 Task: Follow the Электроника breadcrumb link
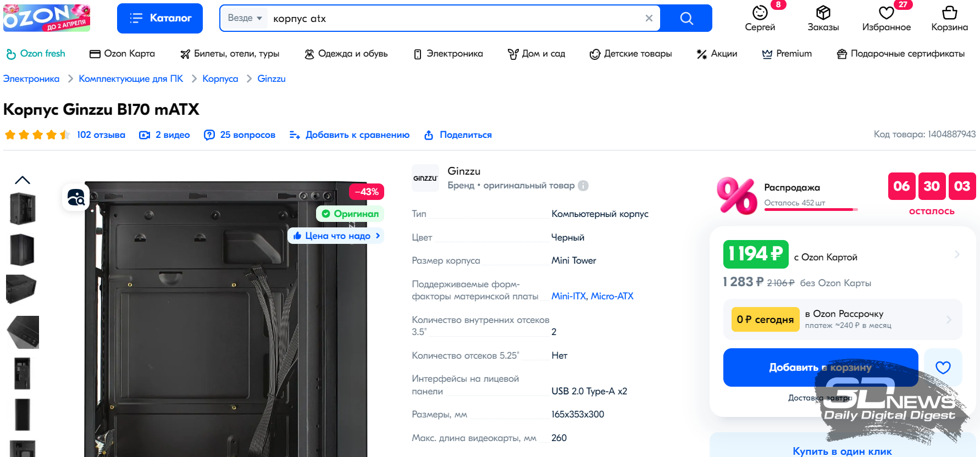point(31,79)
